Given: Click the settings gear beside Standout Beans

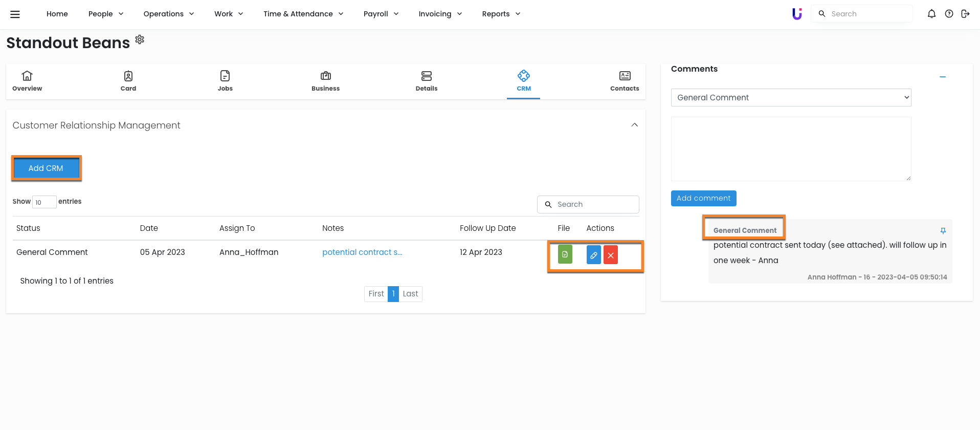Looking at the screenshot, I should tap(140, 39).
